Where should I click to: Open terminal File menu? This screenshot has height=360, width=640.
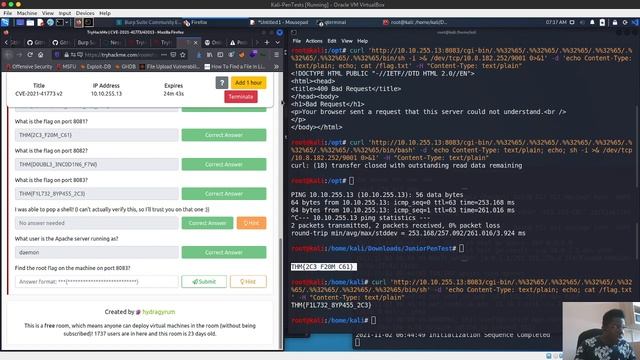point(297,41)
